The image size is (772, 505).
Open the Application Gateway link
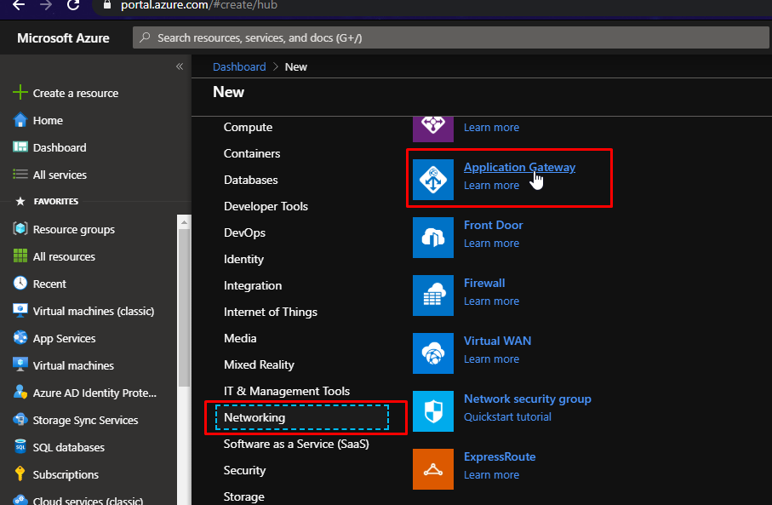point(519,167)
